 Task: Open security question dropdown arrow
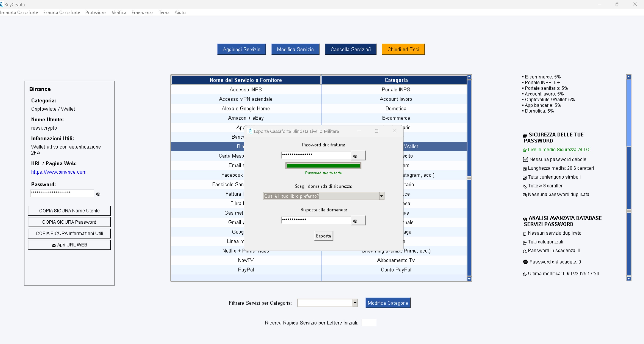pos(382,196)
